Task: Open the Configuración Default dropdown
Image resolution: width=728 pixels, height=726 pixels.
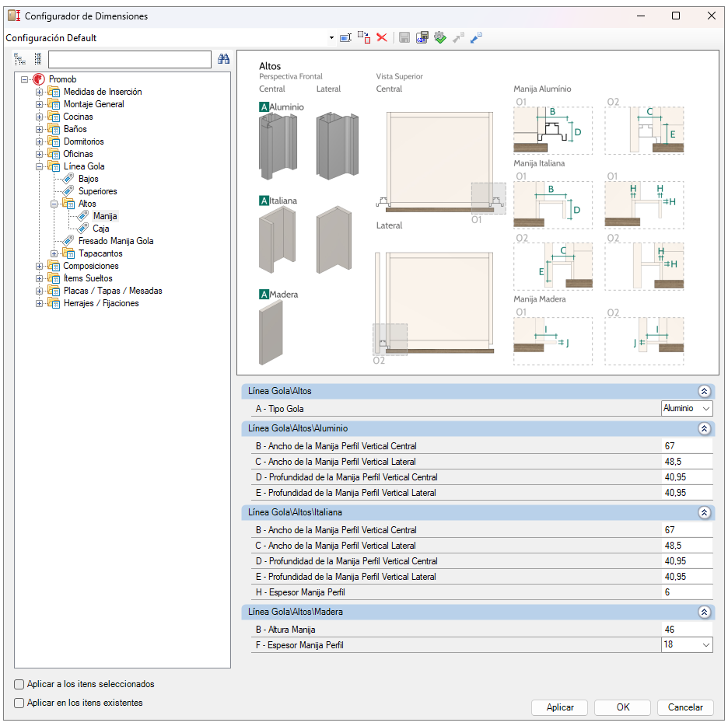Action: point(331,37)
